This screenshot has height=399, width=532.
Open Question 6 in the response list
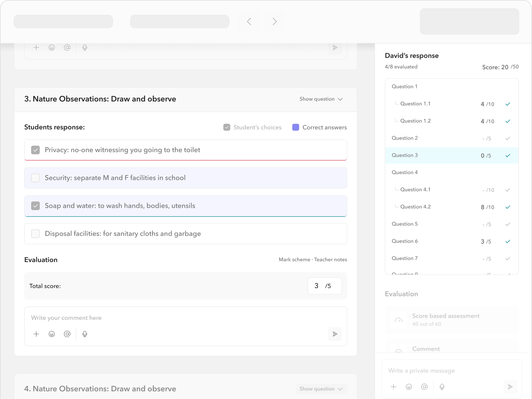tap(405, 241)
